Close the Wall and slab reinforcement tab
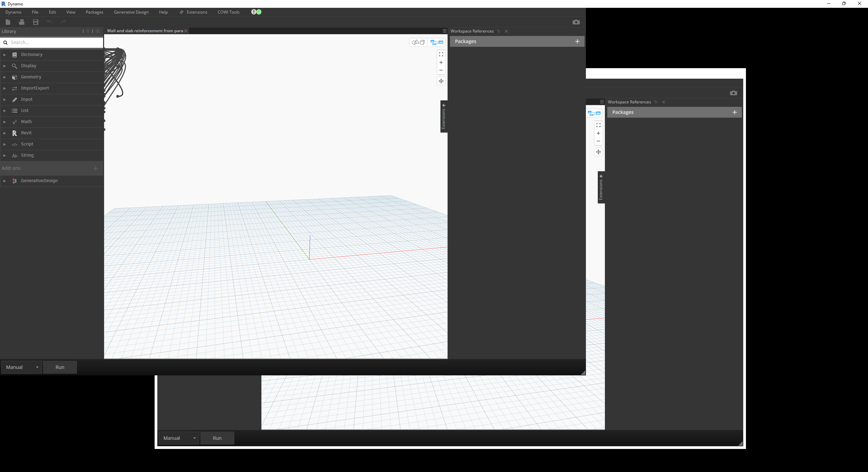This screenshot has height=472, width=868. 186,31
